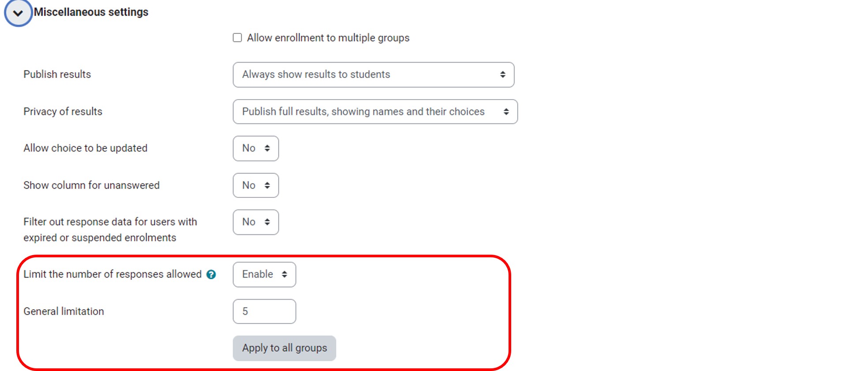
Task: Click the Show column for unanswered label
Action: [x=91, y=185]
